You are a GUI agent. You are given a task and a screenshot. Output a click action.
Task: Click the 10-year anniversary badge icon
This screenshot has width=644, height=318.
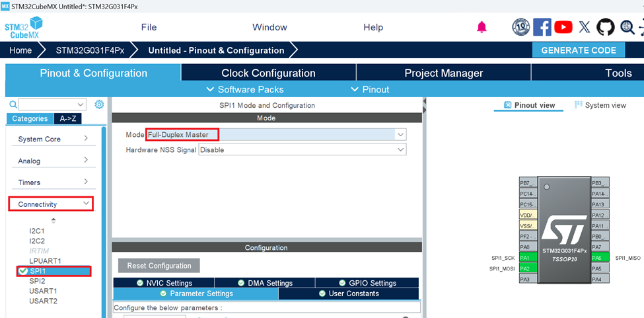point(521,27)
